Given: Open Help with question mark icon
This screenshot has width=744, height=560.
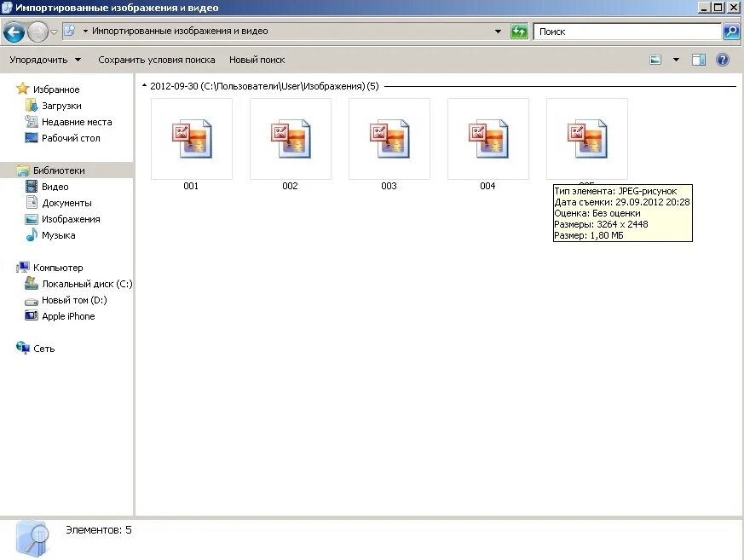Looking at the screenshot, I should click(722, 60).
